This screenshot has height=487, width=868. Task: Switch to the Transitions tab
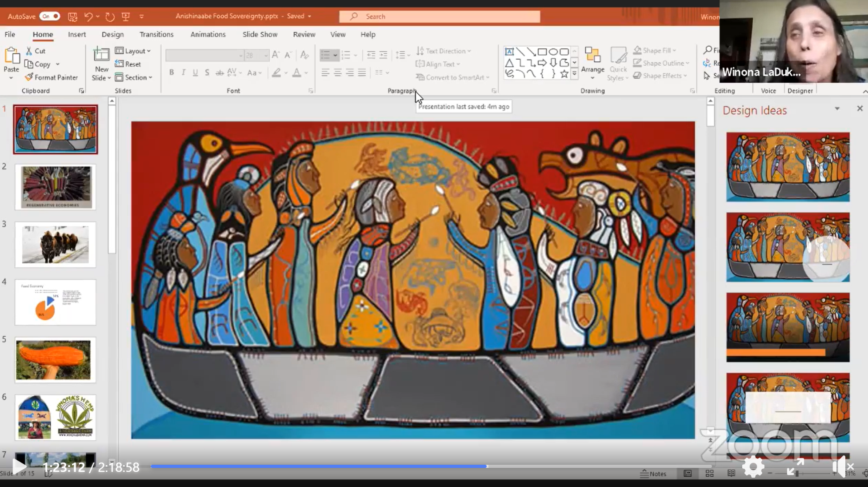pos(156,34)
